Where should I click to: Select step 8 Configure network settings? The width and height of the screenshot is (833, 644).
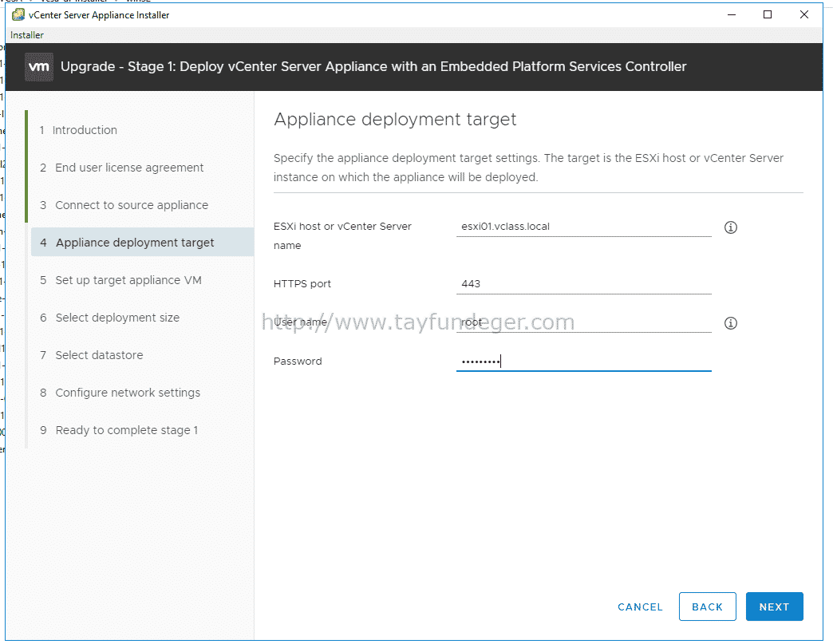(x=120, y=393)
